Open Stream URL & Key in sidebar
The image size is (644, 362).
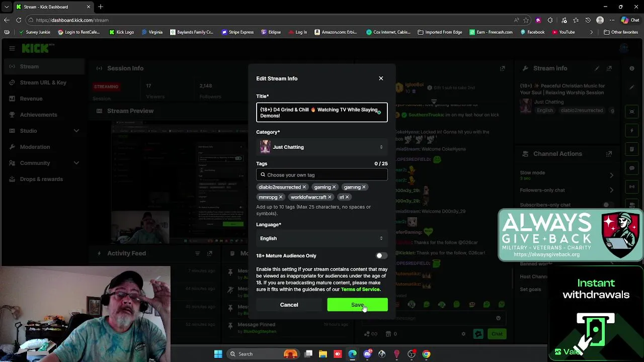point(44,82)
